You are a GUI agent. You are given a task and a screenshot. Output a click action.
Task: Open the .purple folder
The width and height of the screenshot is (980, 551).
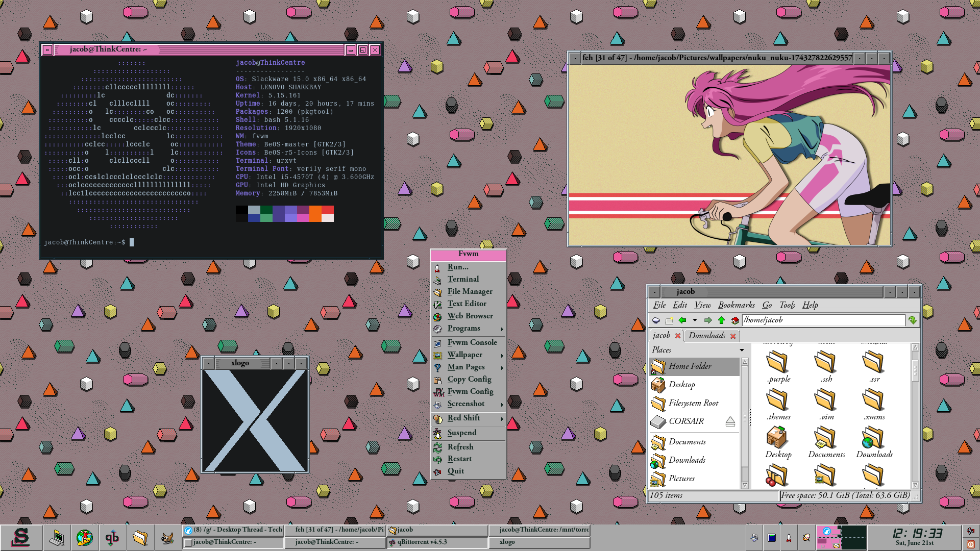(778, 367)
